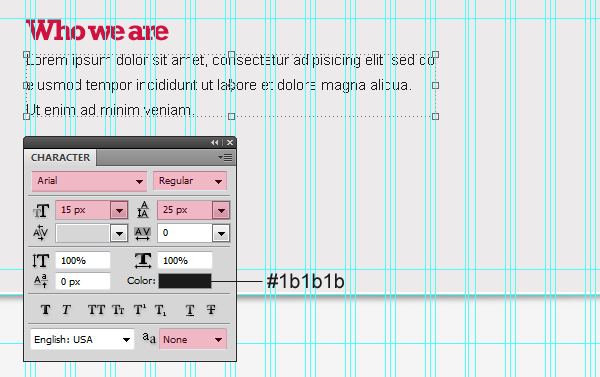Click the text color swatch
Screen dimensions: 600x377
coord(185,281)
